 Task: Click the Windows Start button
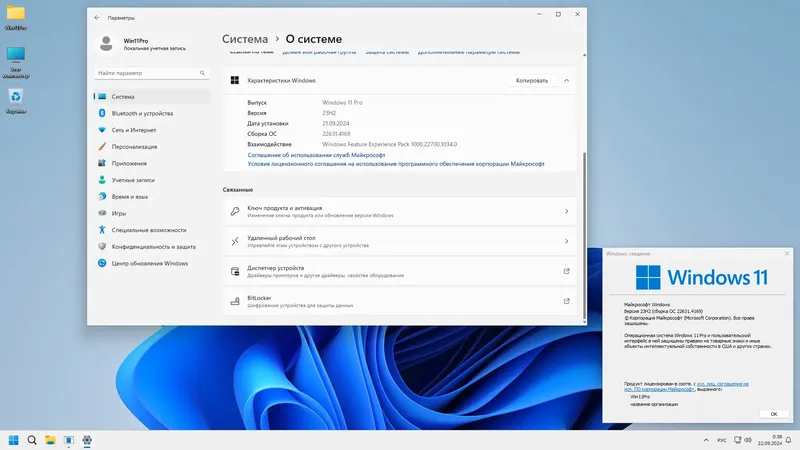coord(14,440)
